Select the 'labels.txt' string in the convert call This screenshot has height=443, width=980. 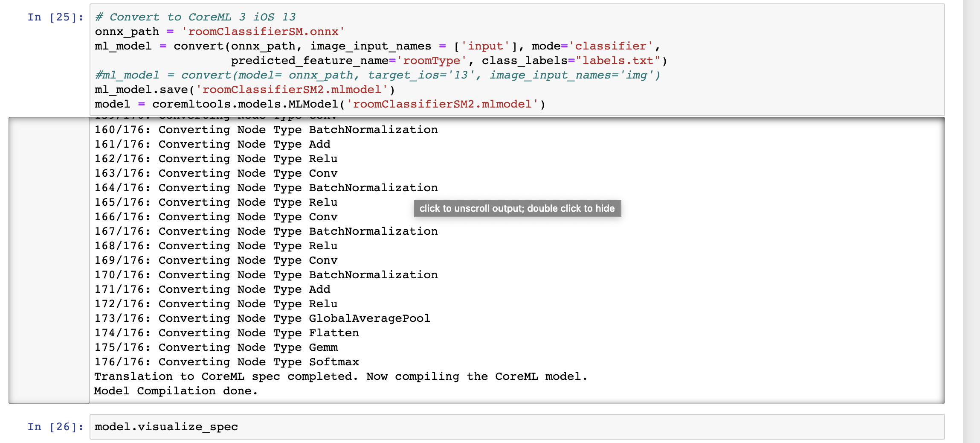click(x=618, y=61)
